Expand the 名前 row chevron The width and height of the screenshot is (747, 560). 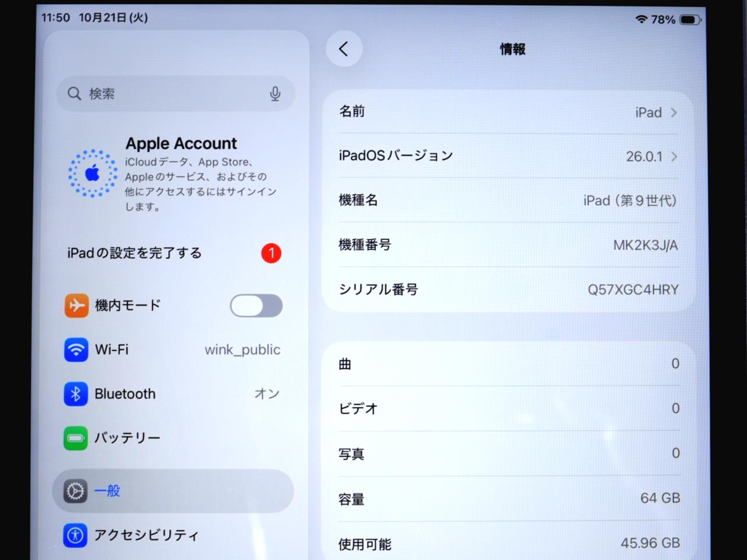(674, 113)
